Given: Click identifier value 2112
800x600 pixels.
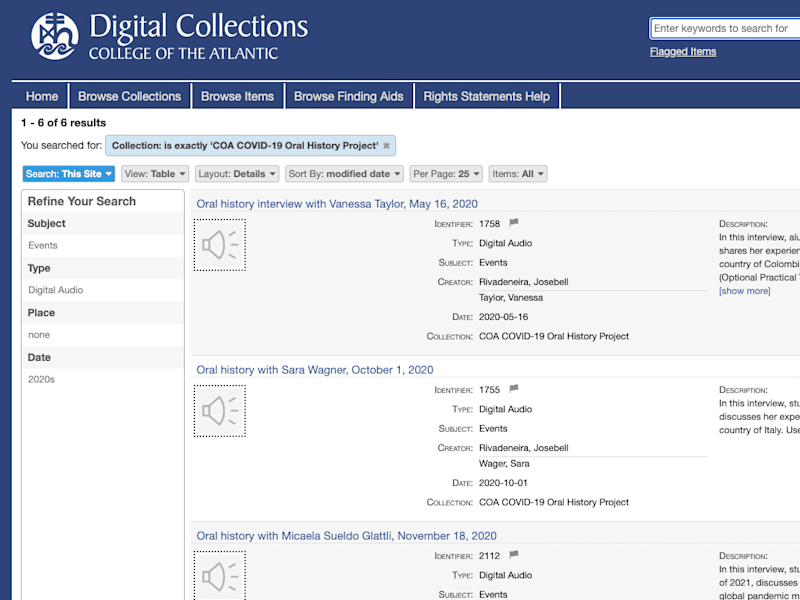Looking at the screenshot, I should [489, 556].
